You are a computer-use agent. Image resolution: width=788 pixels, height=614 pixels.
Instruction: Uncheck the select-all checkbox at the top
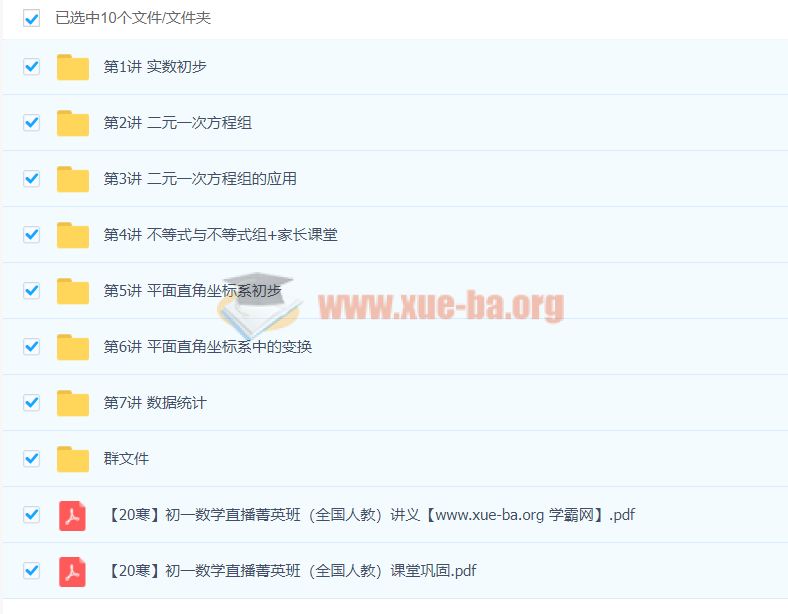(x=32, y=18)
